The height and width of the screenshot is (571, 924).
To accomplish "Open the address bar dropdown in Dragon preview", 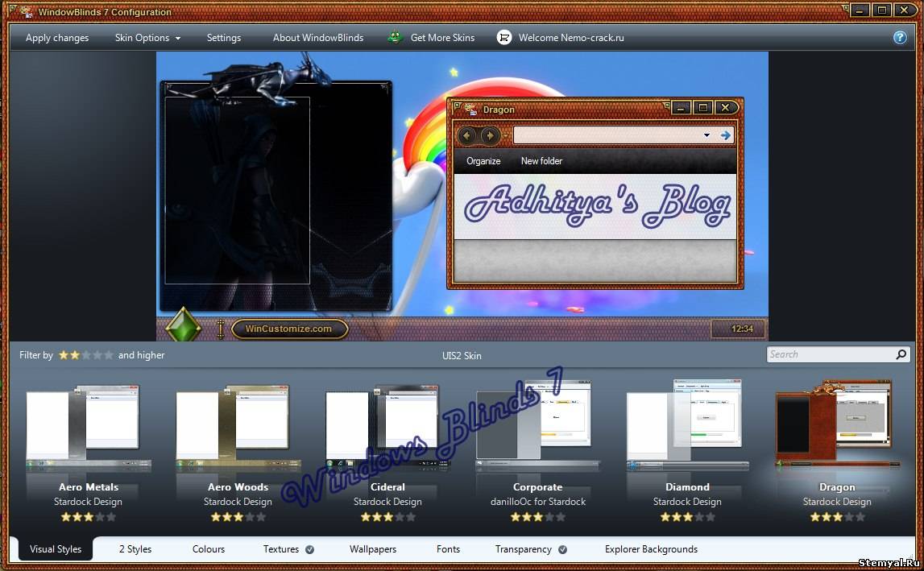I will (x=706, y=135).
